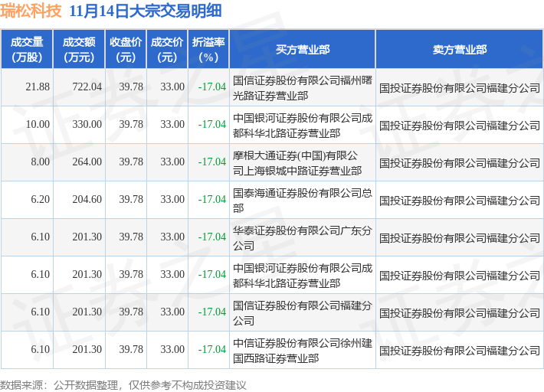Select the 成交价(元) column header
544x392 pixels.
[167, 49]
